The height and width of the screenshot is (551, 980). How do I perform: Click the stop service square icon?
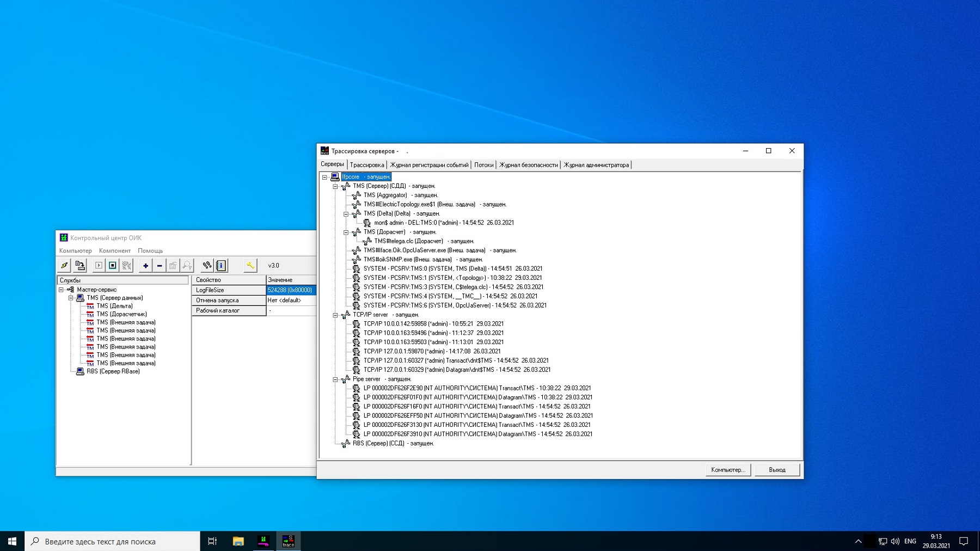113,266
